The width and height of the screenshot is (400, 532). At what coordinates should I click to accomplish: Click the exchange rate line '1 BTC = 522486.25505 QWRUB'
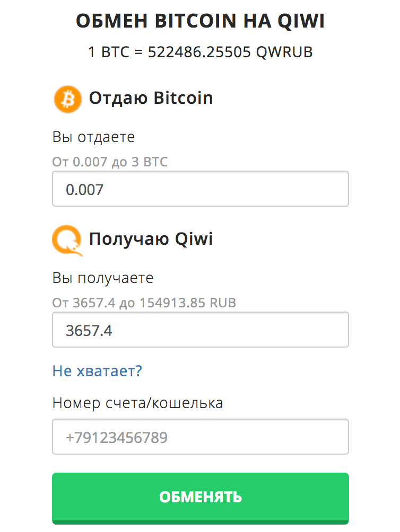(200, 52)
